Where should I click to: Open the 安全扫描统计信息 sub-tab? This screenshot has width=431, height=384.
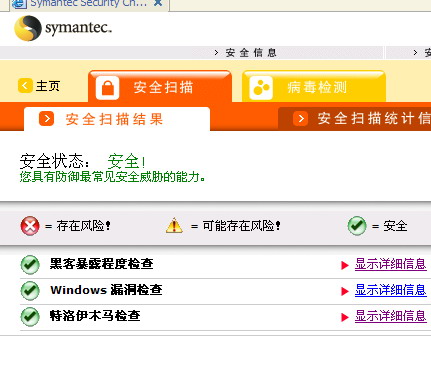pyautogui.click(x=355, y=119)
